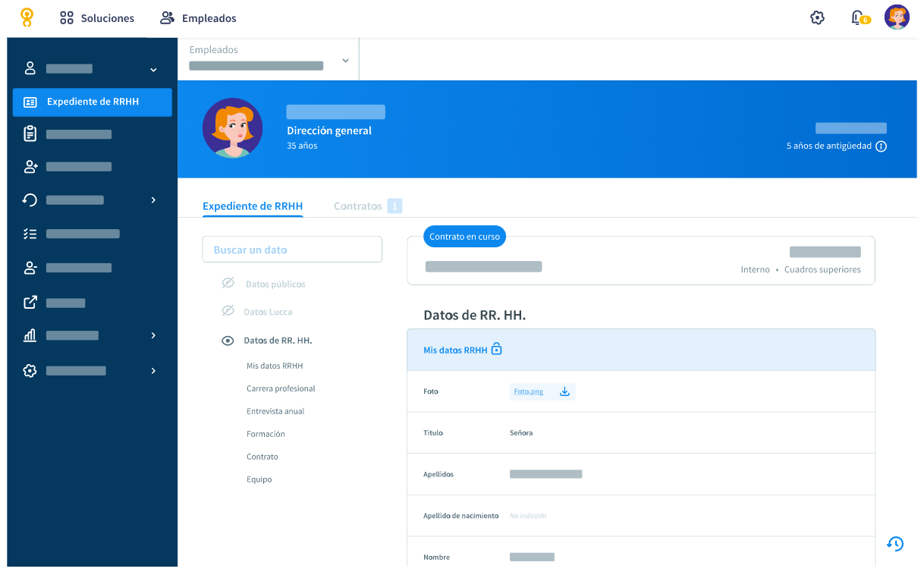This screenshot has height=575, width=924.
Task: Go to Carrera profesional section
Action: pos(281,388)
